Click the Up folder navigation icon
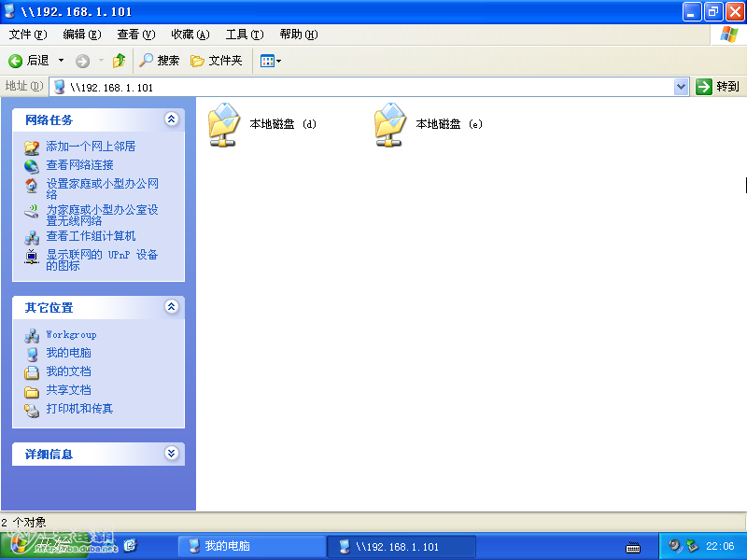 (x=119, y=60)
